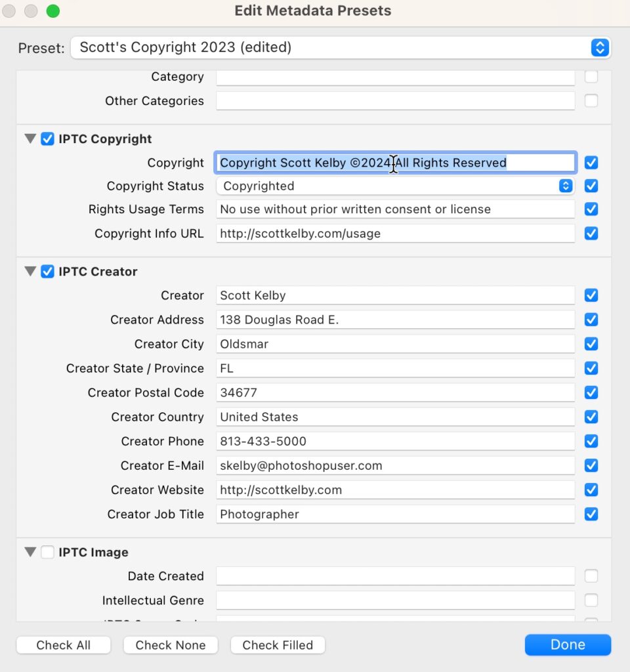Click the Check None button
The height and width of the screenshot is (672, 630).
click(x=171, y=645)
